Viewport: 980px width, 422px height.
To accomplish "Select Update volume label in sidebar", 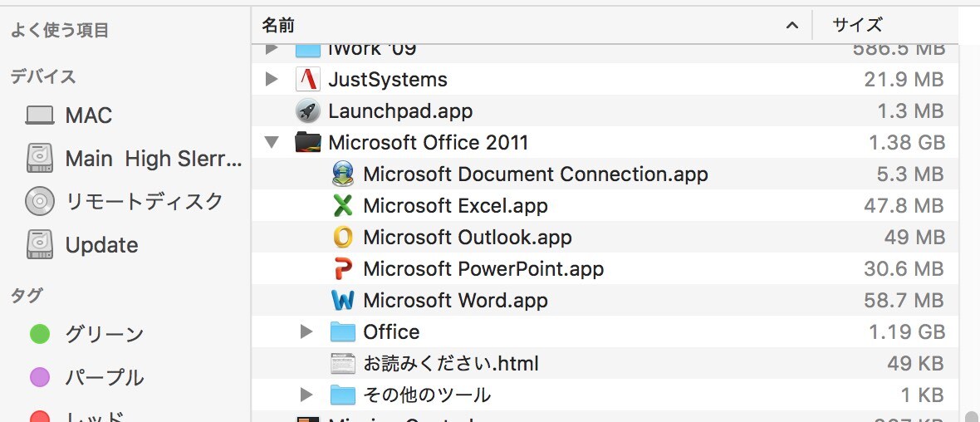I will [101, 245].
